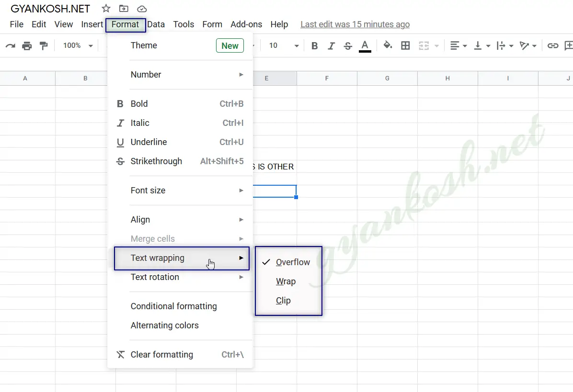Select the Wrap option
The height and width of the screenshot is (392, 573).
[x=288, y=281]
